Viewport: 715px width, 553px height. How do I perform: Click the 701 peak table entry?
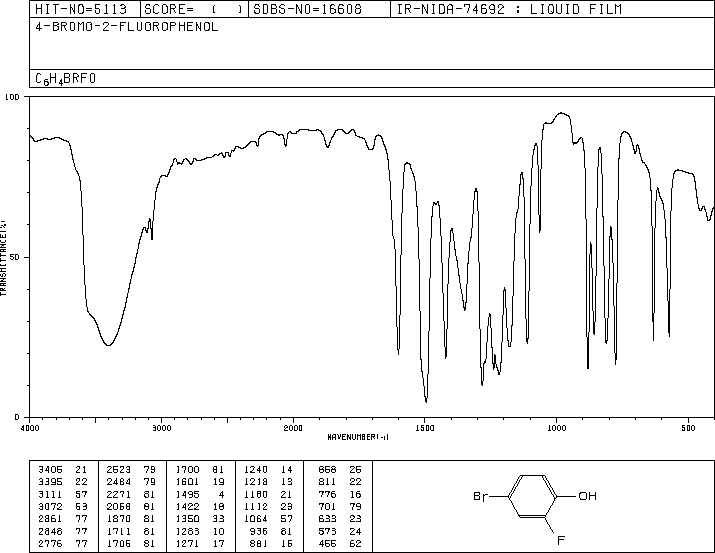click(x=327, y=506)
